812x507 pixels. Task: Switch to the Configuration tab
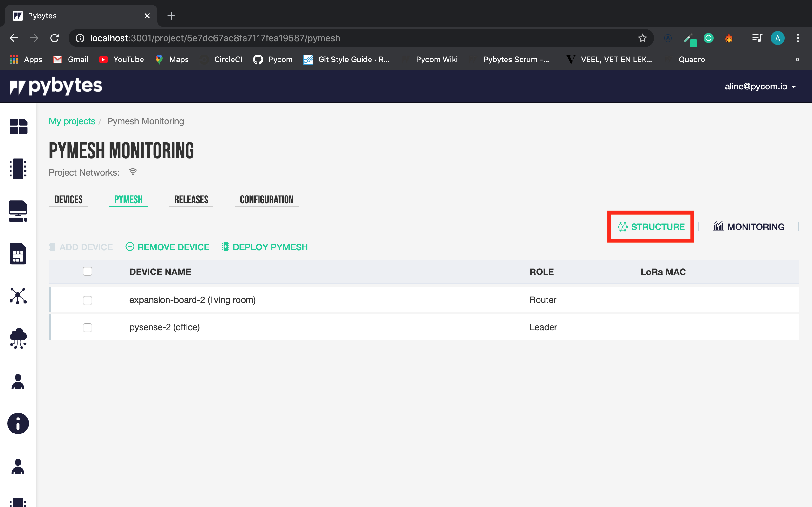[266, 200]
